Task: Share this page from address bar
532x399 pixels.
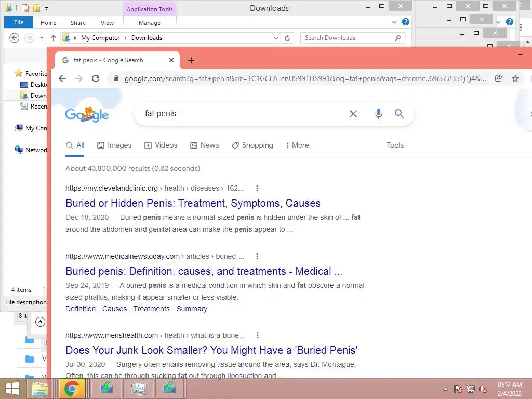Action: click(498, 79)
